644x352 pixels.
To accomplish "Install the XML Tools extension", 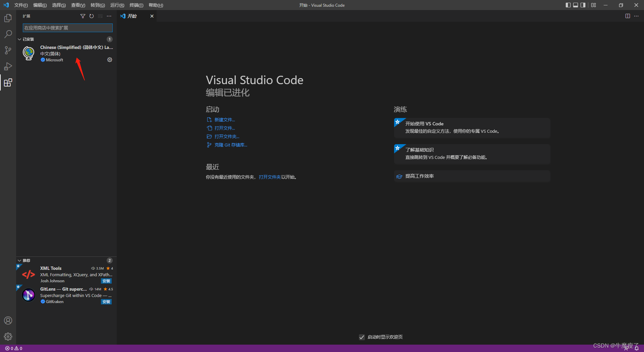I will (x=106, y=281).
